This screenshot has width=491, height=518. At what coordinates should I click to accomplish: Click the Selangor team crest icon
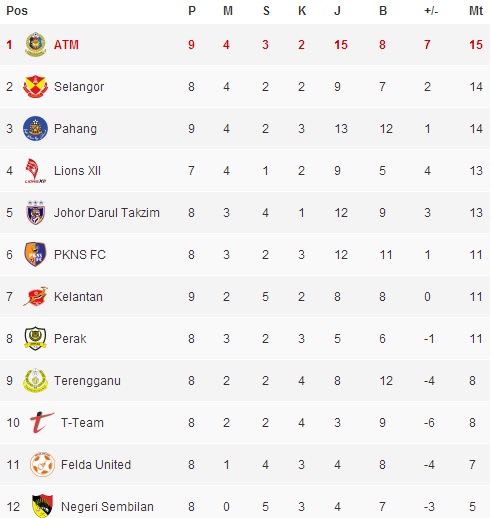coord(35,87)
